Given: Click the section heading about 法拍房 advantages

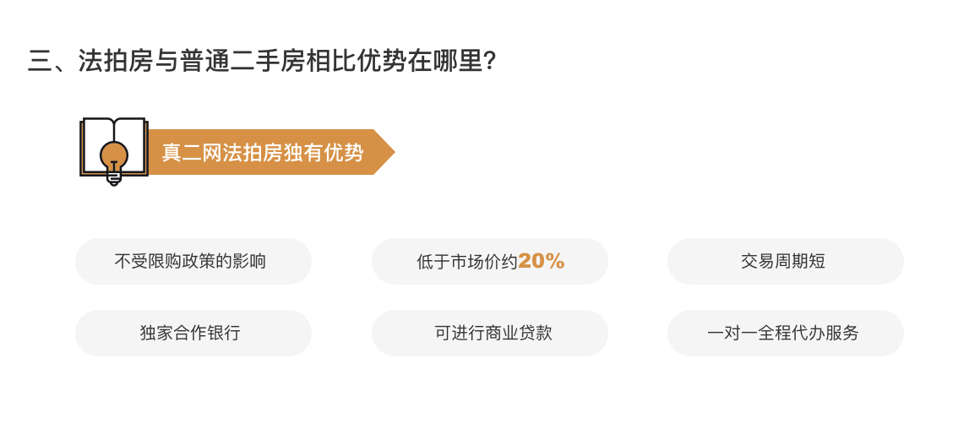Looking at the screenshot, I should pyautogui.click(x=262, y=61).
